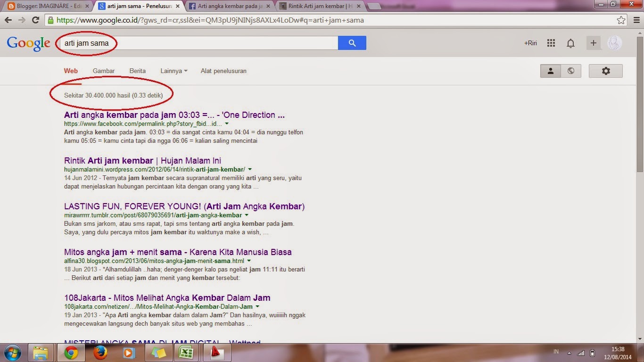Viewport: 644px width, 362px height.
Task: Bookmark page with the star icon
Action: tap(621, 20)
